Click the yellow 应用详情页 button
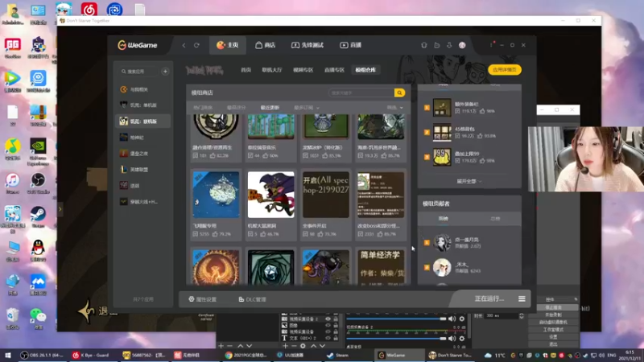The height and width of the screenshot is (362, 644). coord(505,70)
